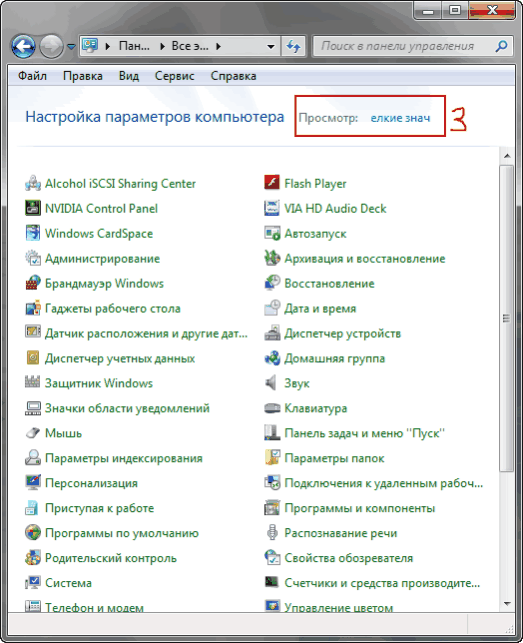This screenshot has height=643, width=523.
Task: Click the Гаджеты рабочего стола icon
Action: point(33,308)
